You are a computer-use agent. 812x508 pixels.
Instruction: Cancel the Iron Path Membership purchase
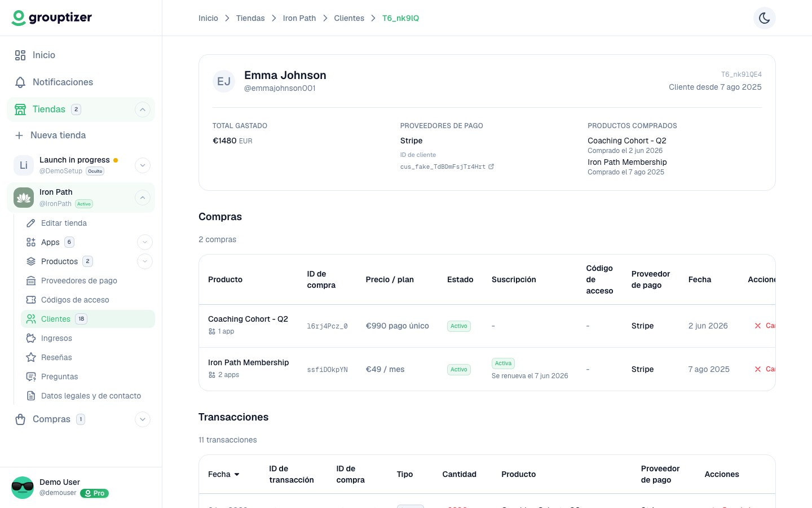(765, 369)
